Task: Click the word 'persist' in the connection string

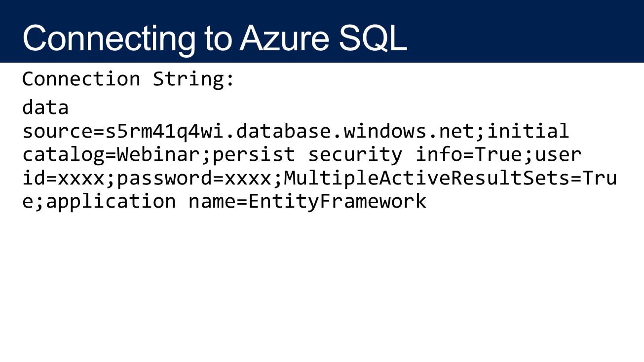Action: coord(254,155)
